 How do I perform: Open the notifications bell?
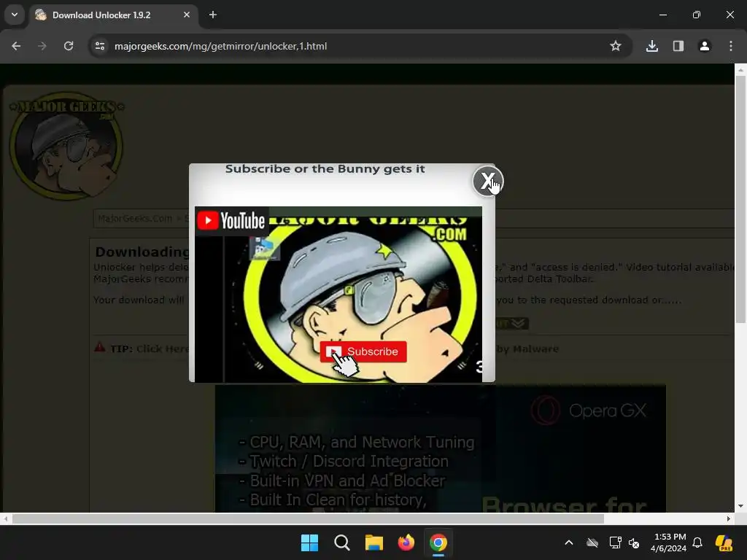coord(697,542)
